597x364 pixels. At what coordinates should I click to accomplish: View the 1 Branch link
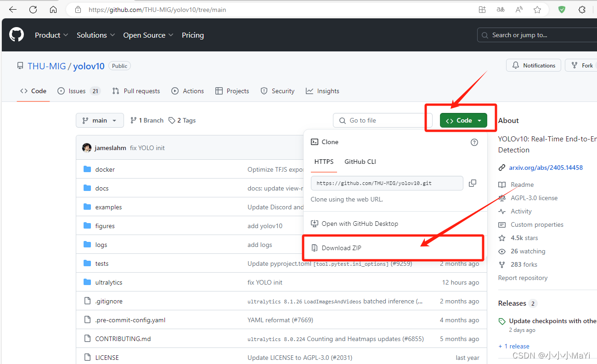pos(147,120)
